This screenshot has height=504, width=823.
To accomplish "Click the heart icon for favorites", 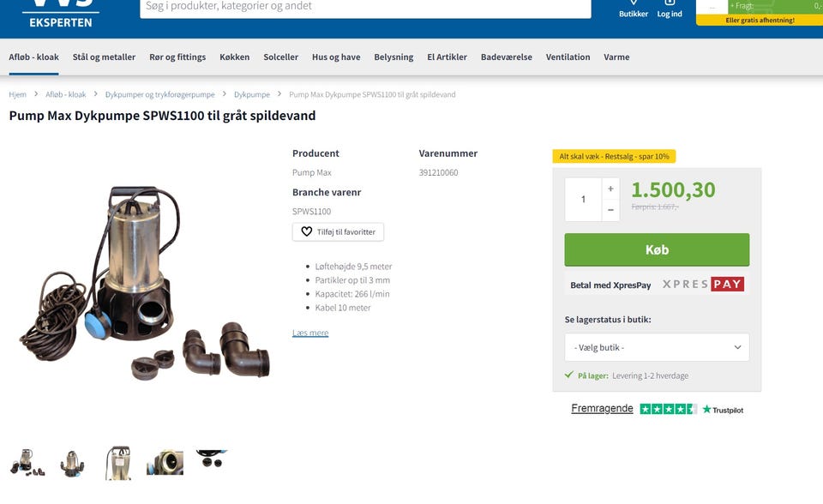I will [x=307, y=232].
